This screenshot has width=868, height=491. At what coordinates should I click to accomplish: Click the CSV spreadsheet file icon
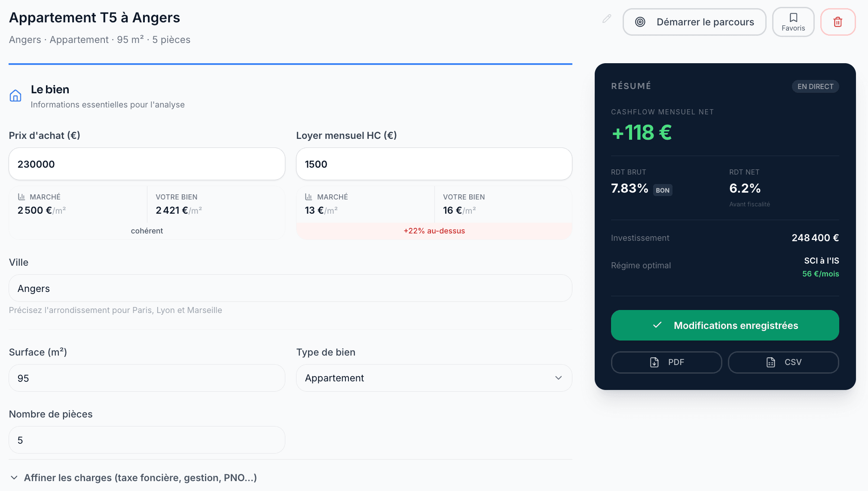tap(770, 362)
